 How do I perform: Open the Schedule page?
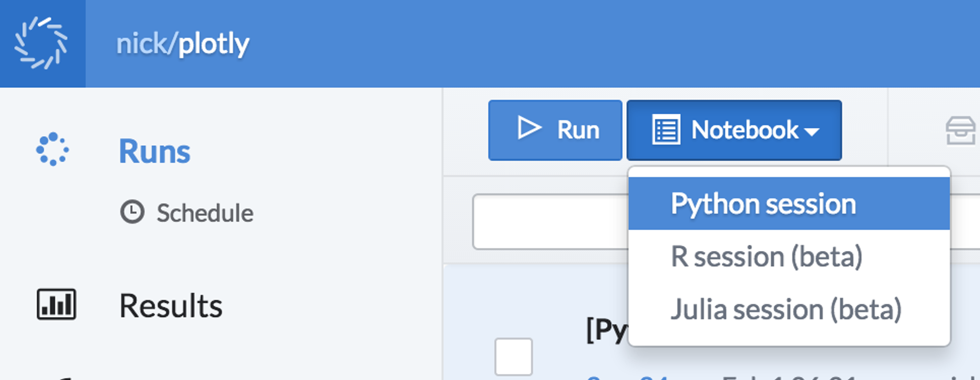point(205,213)
